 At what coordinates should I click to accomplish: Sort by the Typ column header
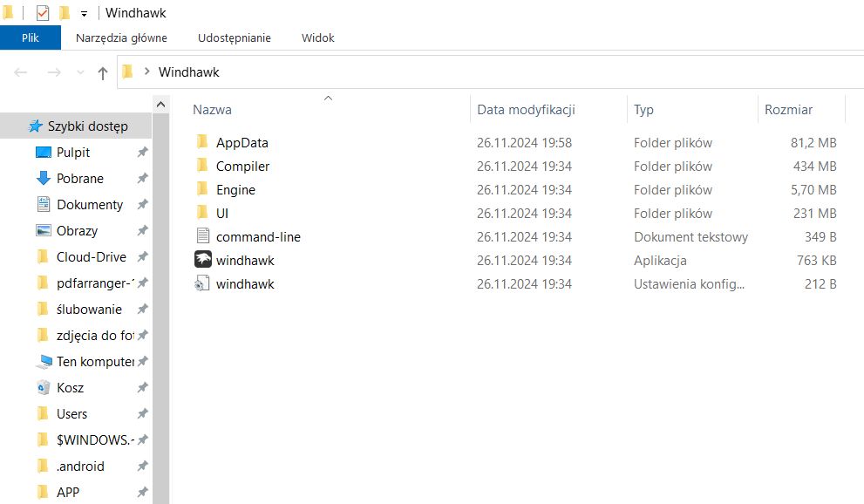click(643, 110)
